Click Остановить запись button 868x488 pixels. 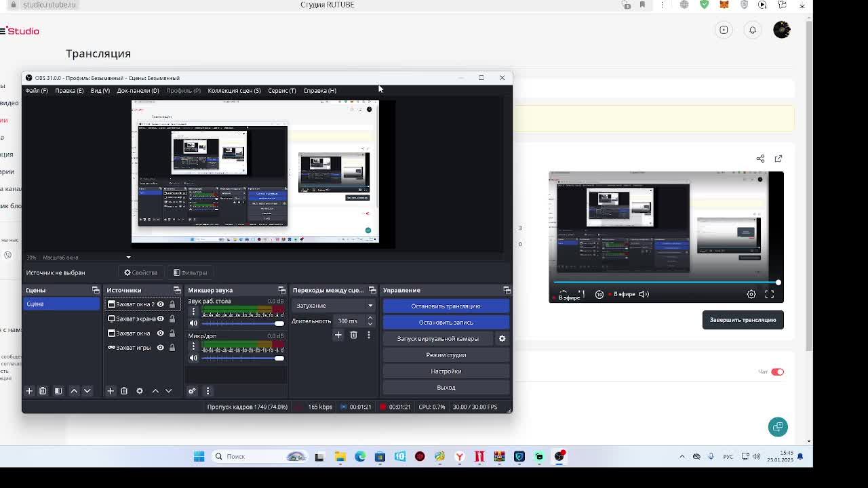pyautogui.click(x=446, y=323)
